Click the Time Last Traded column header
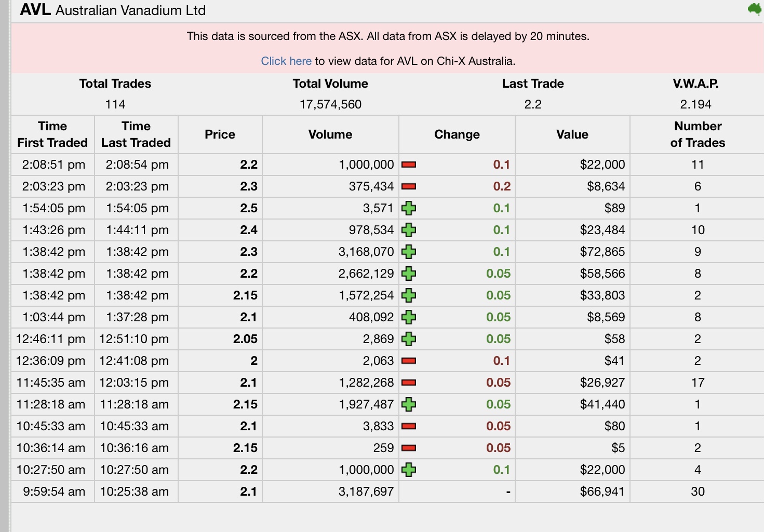Screen dimensions: 764x532 pos(136,134)
